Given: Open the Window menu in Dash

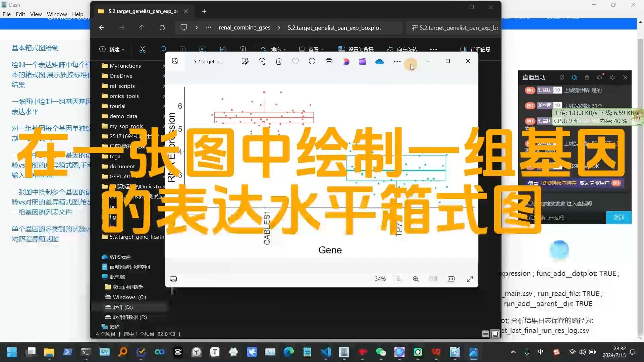Looking at the screenshot, I should pyautogui.click(x=57, y=14).
